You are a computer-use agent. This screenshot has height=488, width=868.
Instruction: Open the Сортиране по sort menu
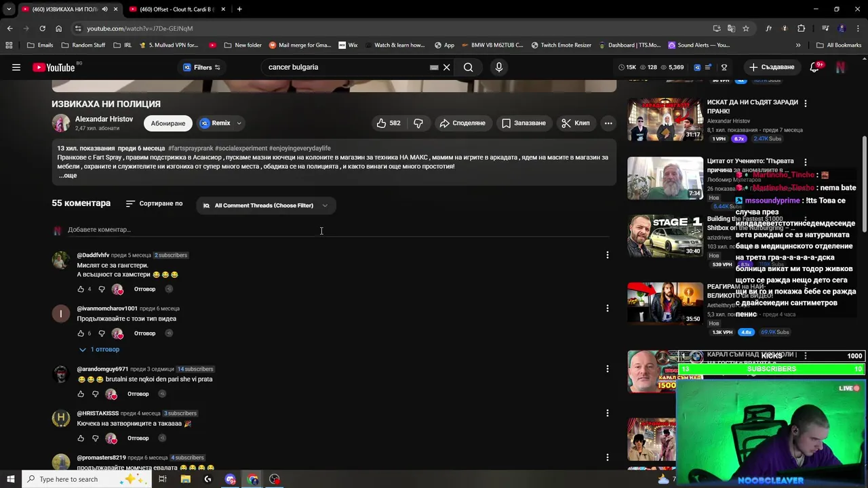[x=154, y=204]
